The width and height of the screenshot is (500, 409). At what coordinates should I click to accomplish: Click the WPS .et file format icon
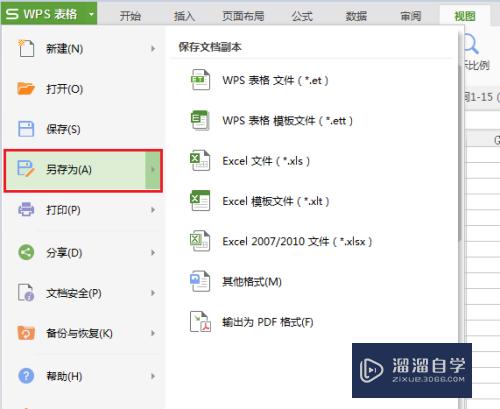pos(200,80)
